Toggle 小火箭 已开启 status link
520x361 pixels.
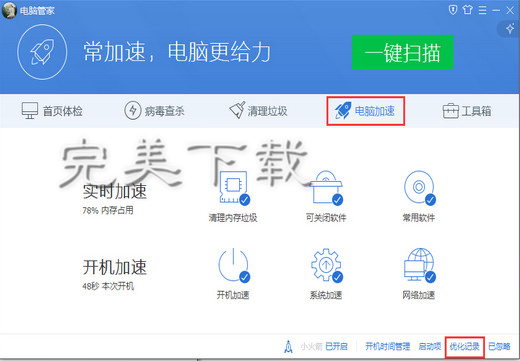(x=336, y=347)
